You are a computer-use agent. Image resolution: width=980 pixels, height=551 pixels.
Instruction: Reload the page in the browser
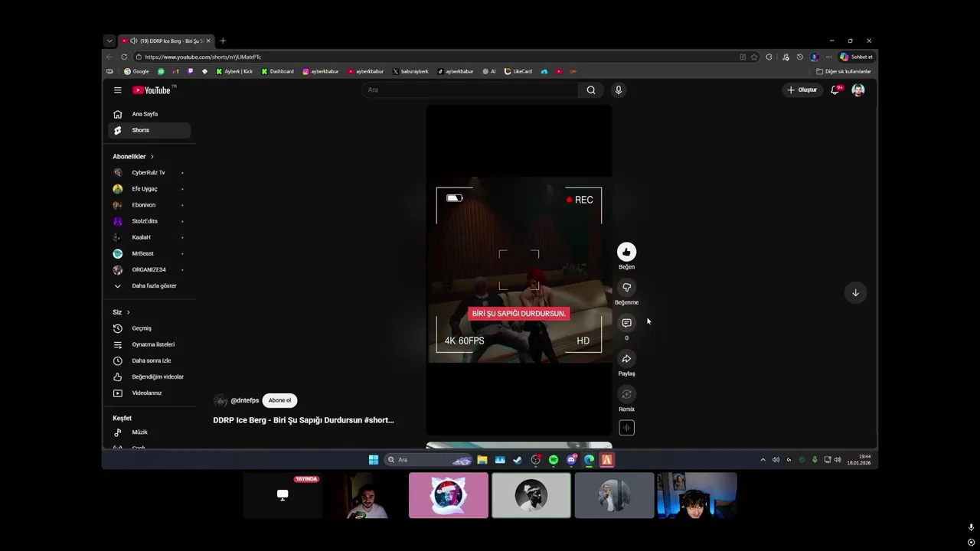[124, 57]
